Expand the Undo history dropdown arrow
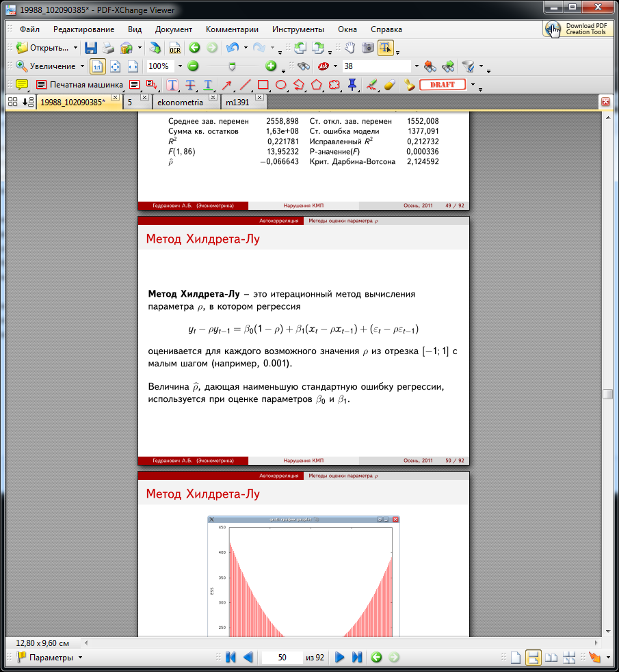 246,48
